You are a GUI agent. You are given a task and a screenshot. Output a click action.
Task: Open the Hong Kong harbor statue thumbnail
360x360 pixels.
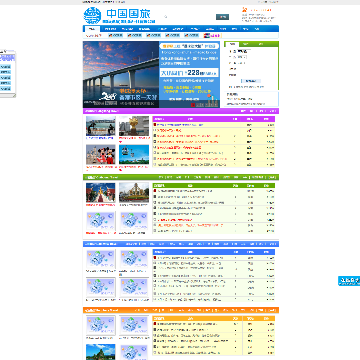click(x=101, y=126)
